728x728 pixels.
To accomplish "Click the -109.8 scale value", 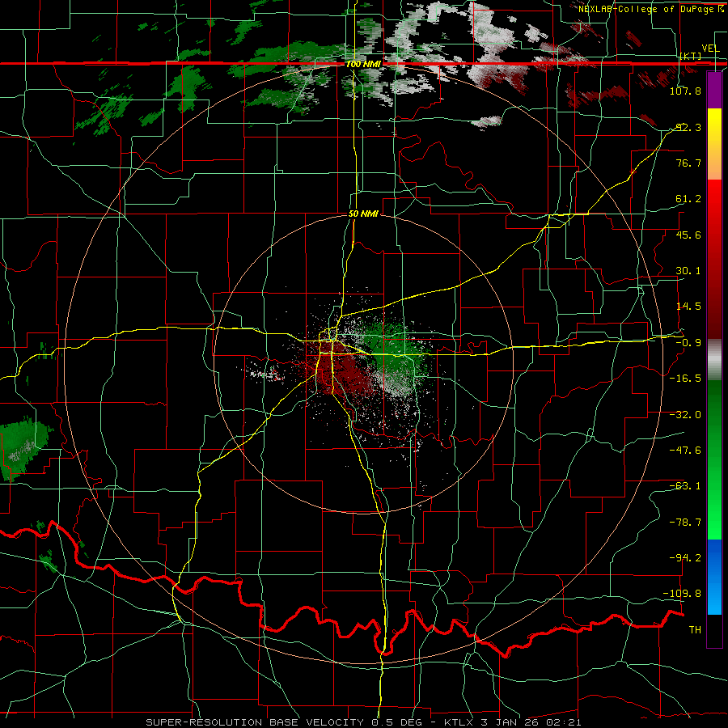I will (682, 594).
